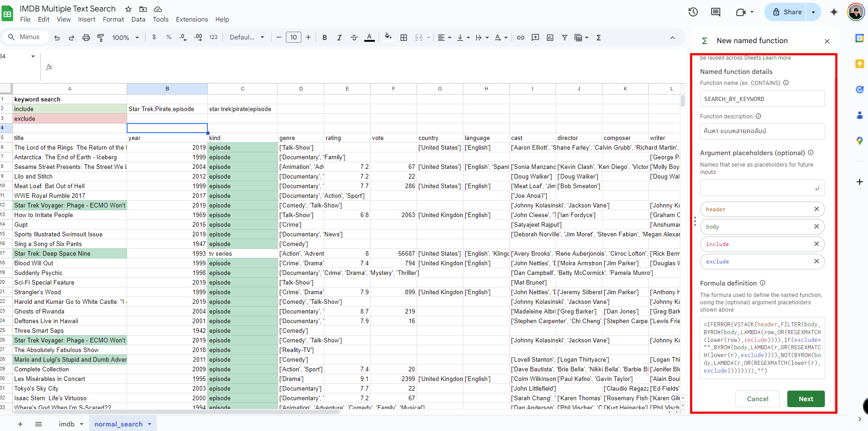Open the Format menu

[x=113, y=19]
